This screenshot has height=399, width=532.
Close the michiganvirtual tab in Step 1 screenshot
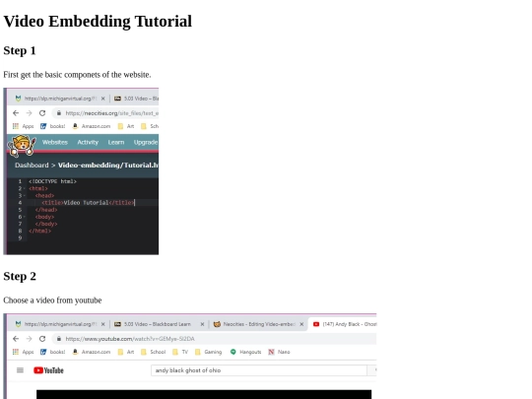pyautogui.click(x=102, y=99)
